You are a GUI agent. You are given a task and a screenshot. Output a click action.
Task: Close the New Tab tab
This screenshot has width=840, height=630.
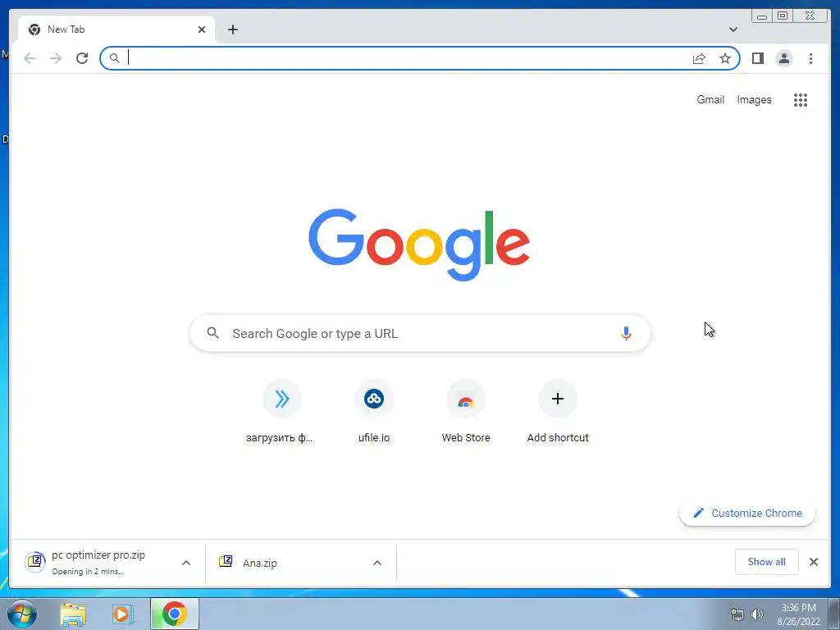[202, 30]
